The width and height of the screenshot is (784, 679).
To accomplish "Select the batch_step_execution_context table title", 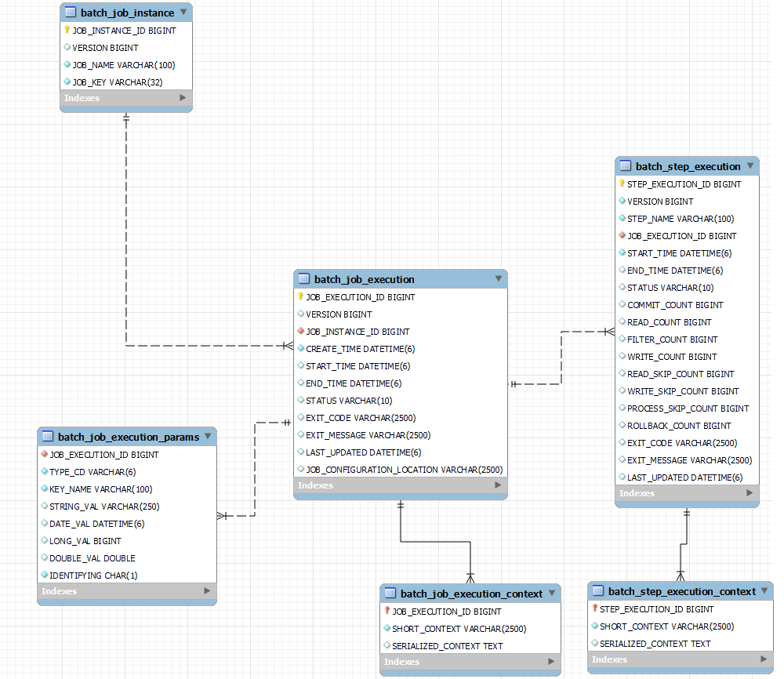I will (682, 591).
